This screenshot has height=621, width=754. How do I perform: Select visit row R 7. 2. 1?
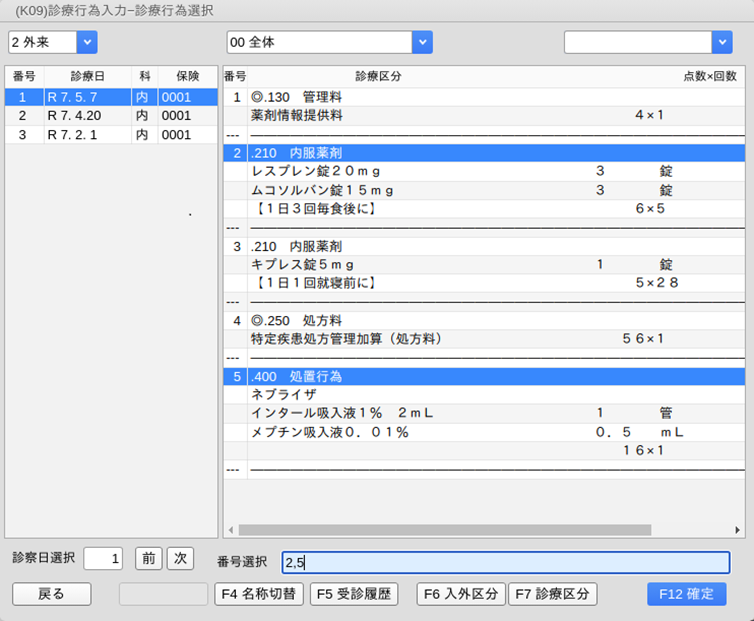[x=110, y=135]
